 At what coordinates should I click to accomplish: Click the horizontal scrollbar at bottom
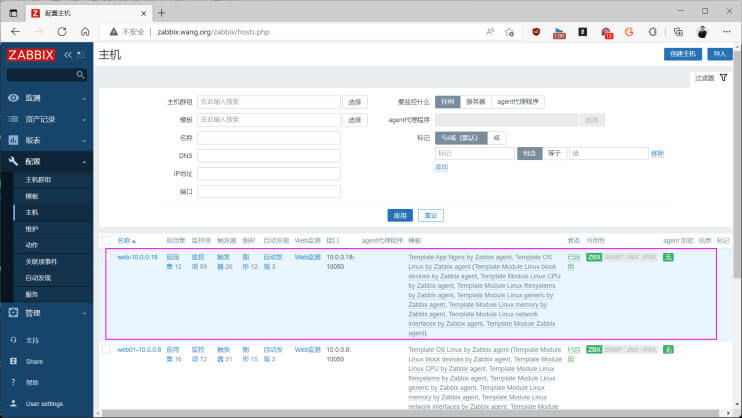click(410, 413)
